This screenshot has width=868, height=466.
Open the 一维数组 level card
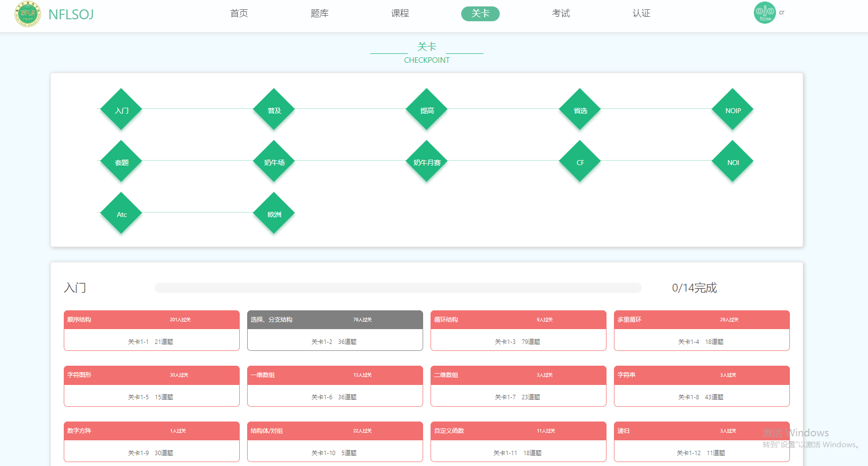(335, 386)
